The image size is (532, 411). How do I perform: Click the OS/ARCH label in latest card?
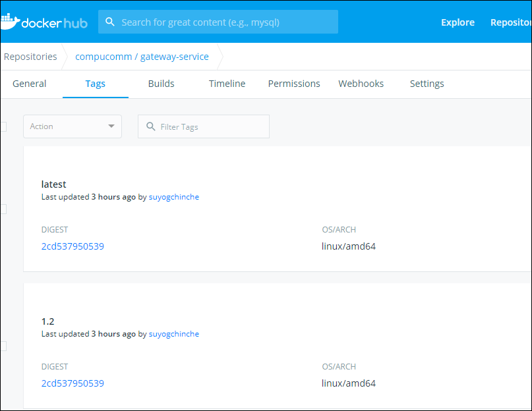(x=339, y=230)
